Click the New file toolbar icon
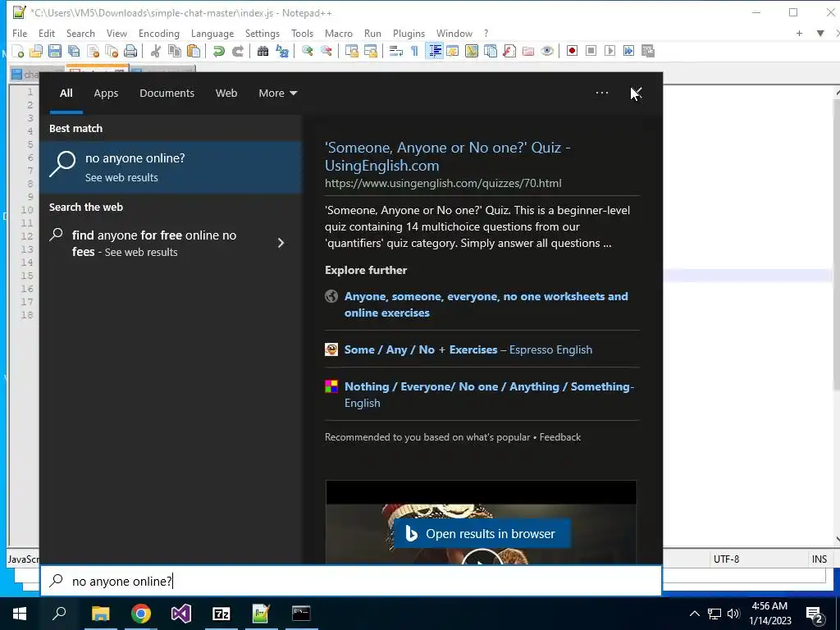The image size is (840, 630). (18, 51)
